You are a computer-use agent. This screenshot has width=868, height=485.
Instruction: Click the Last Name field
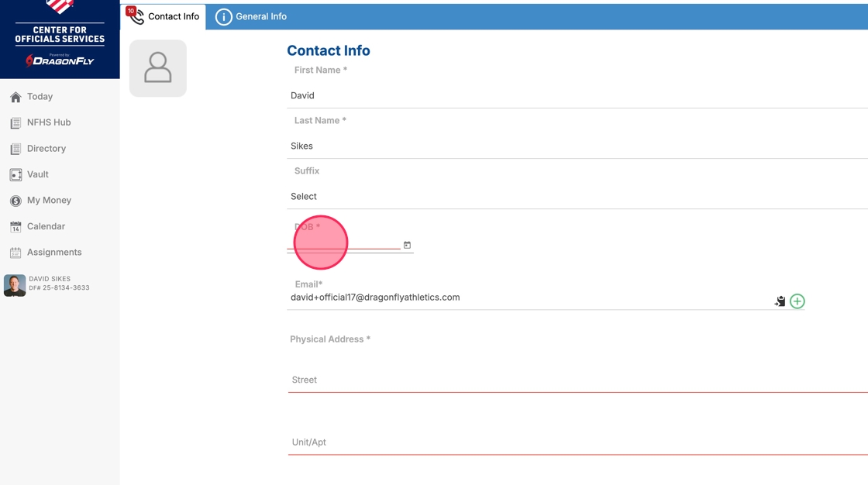(x=577, y=146)
